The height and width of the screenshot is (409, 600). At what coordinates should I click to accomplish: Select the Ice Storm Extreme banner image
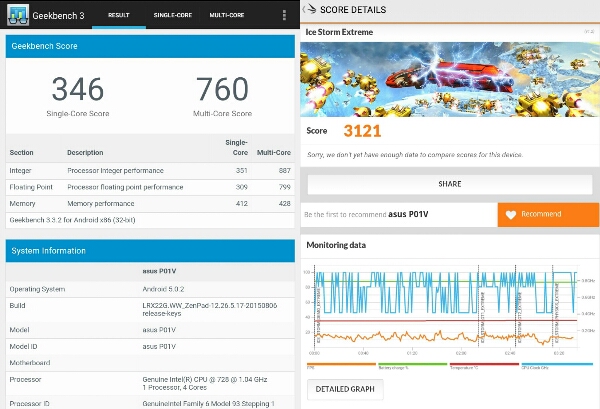(x=450, y=79)
